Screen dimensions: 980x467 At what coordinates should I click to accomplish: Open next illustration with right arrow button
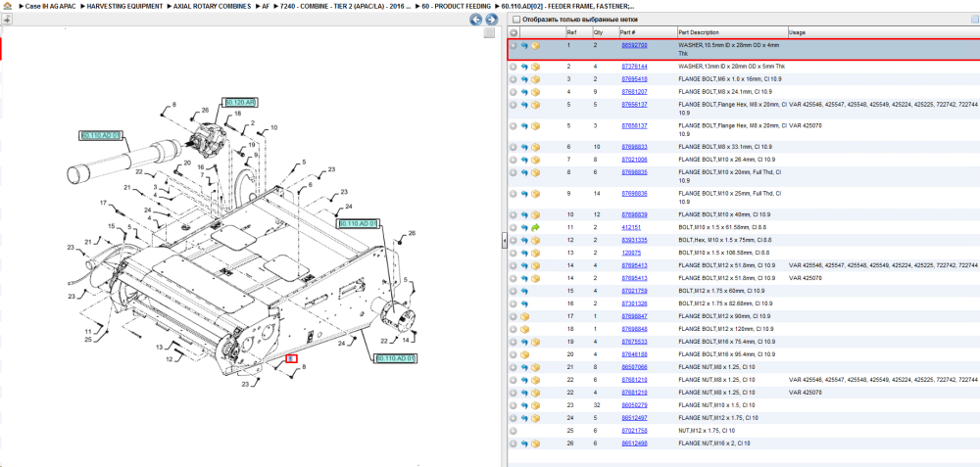[x=492, y=20]
